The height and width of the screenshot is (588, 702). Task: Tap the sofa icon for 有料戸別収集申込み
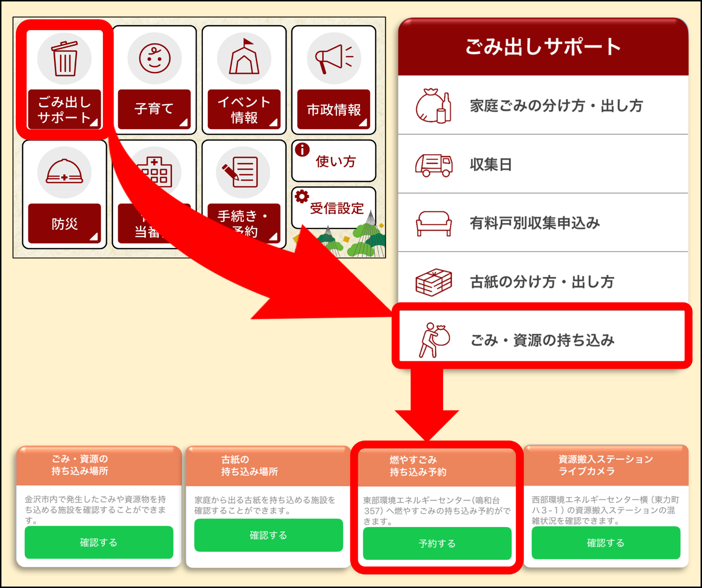tap(434, 223)
